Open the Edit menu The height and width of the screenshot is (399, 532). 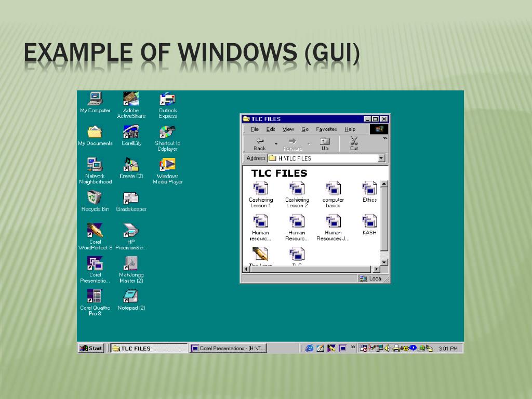tap(270, 129)
